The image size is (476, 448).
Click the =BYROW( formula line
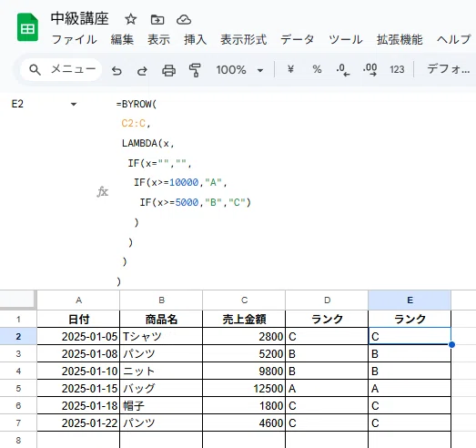[x=136, y=104]
